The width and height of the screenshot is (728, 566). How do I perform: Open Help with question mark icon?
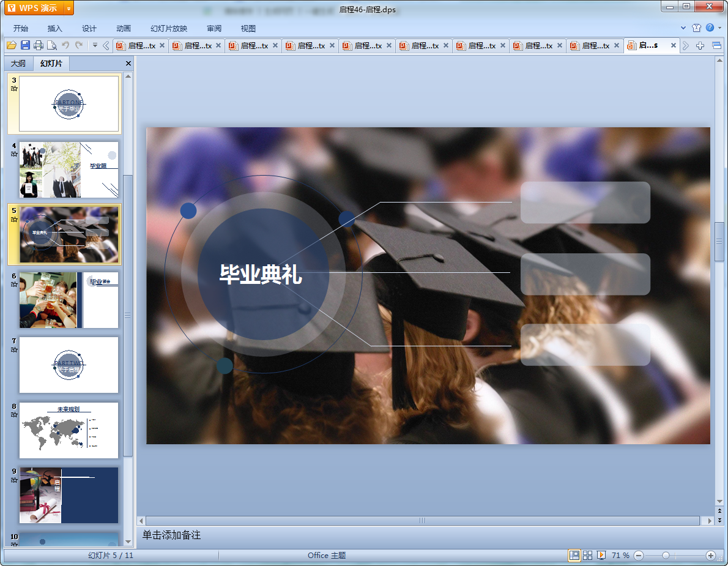tap(710, 28)
